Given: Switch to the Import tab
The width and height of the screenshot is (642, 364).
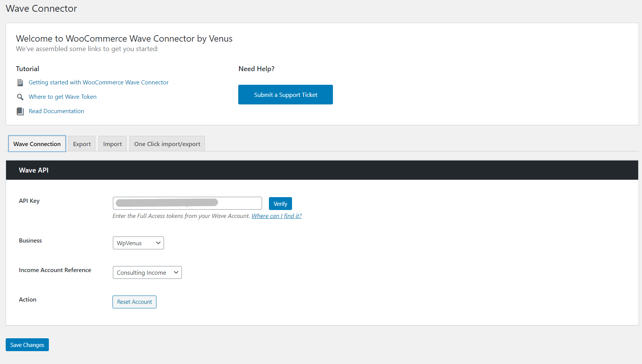Looking at the screenshot, I should pyautogui.click(x=112, y=143).
